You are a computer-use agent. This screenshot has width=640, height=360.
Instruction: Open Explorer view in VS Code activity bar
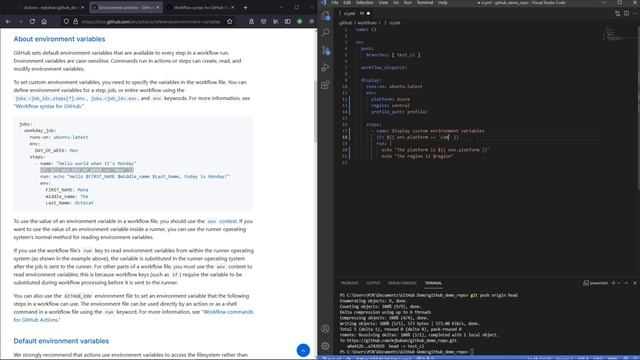[x=326, y=16]
